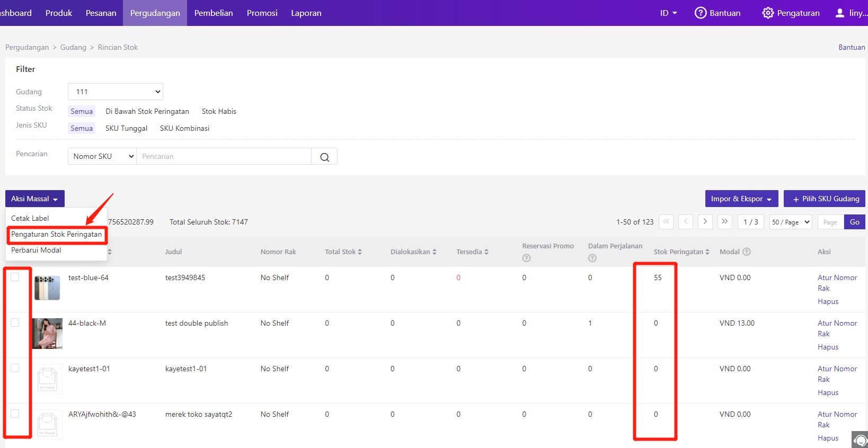The width and height of the screenshot is (868, 448).
Task: Click Hapus link for test-blue-64
Action: point(828,301)
